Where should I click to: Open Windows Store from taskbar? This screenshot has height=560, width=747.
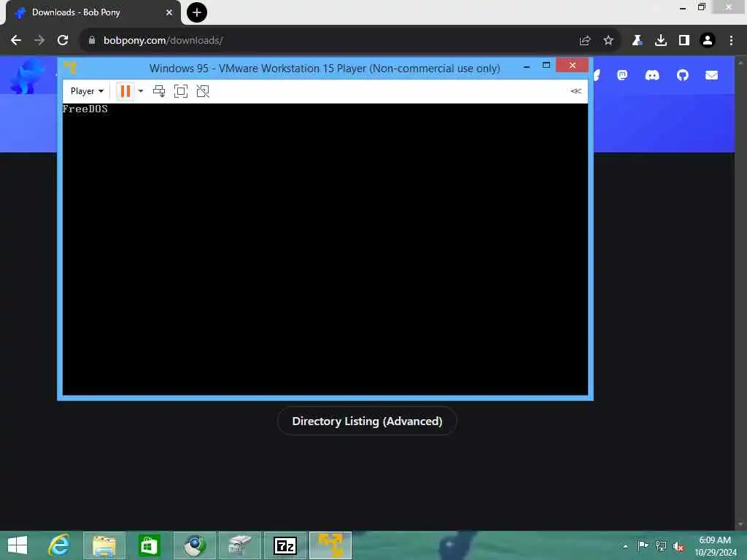pyautogui.click(x=149, y=545)
